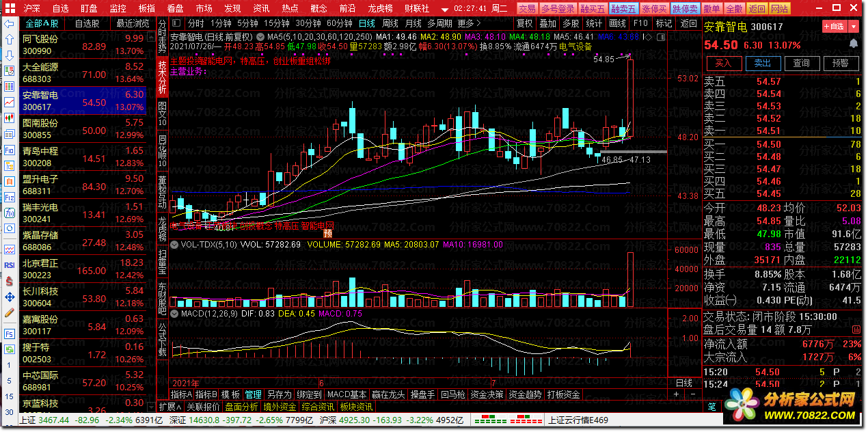Click the 交易 trade button
This screenshot has width=868, height=432.
527,9
